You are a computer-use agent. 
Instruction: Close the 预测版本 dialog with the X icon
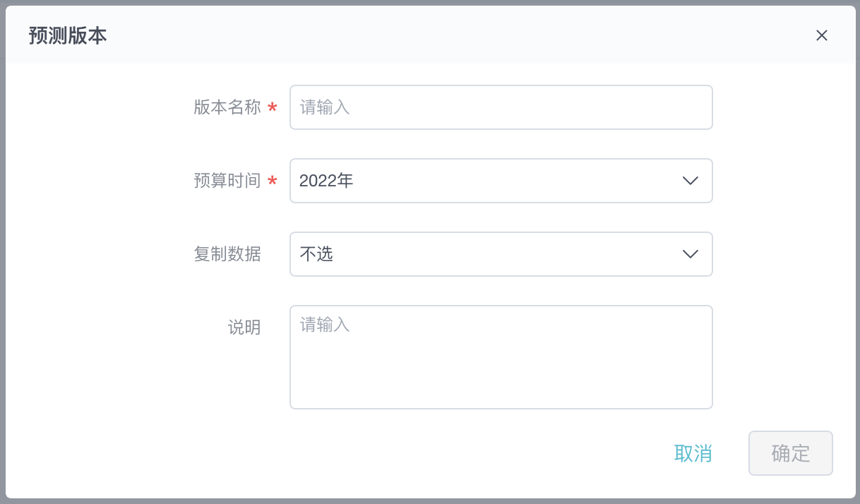click(821, 36)
